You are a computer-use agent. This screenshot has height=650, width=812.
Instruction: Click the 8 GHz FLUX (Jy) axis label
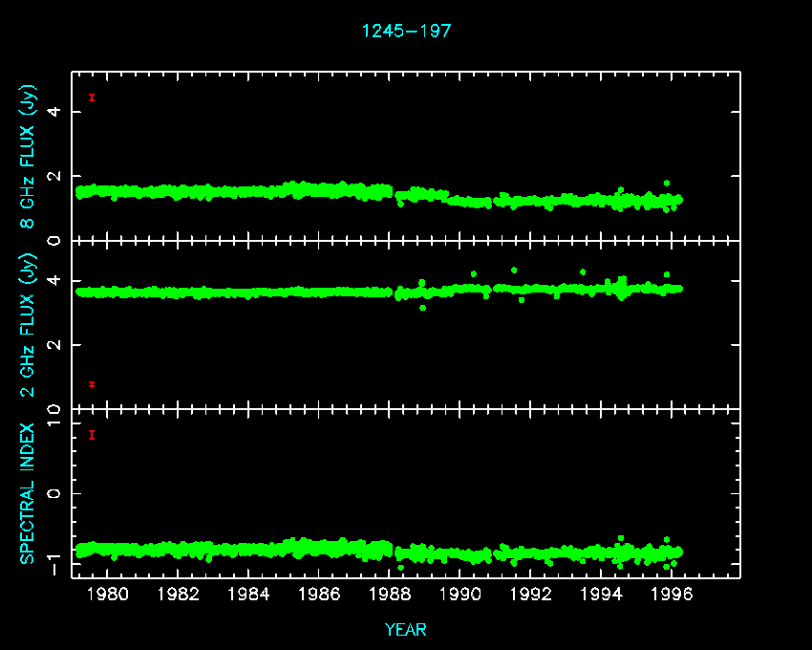pyautogui.click(x=29, y=156)
